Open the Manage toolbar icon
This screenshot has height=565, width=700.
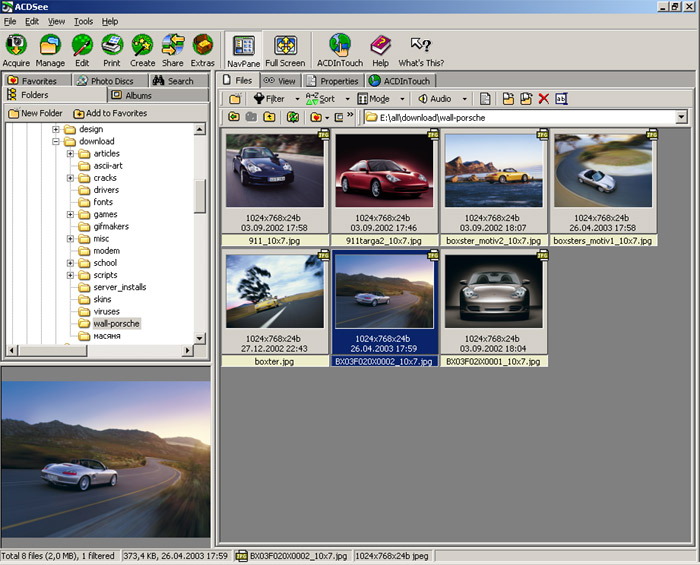(x=50, y=50)
